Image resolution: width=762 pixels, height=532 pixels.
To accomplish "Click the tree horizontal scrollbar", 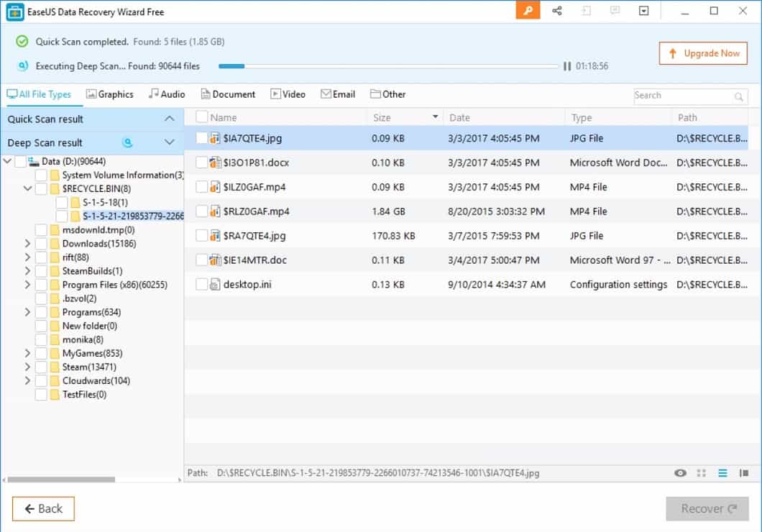I will pos(61,480).
